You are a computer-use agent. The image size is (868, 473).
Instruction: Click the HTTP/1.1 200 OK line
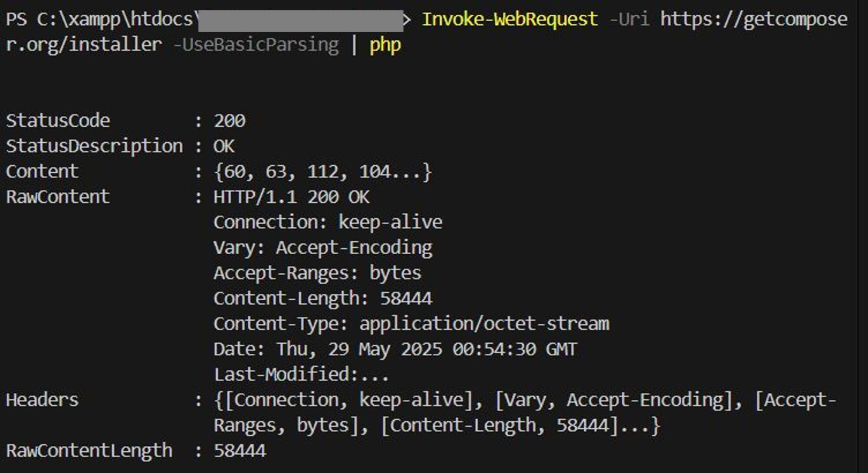point(291,197)
